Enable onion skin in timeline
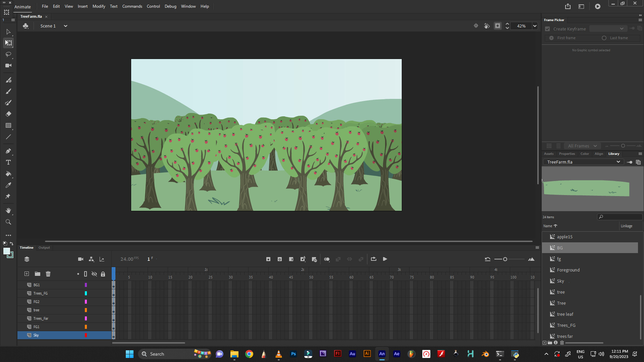644x362 pixels. pos(327,259)
